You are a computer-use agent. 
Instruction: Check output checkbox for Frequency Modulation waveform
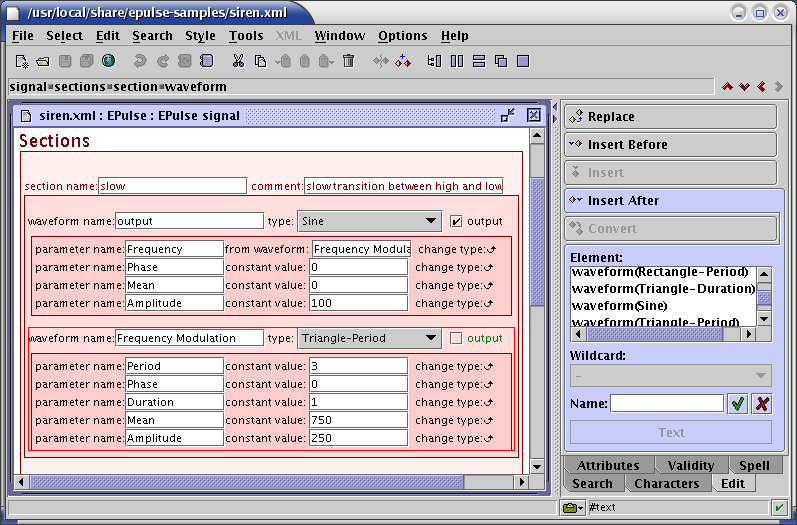click(456, 338)
